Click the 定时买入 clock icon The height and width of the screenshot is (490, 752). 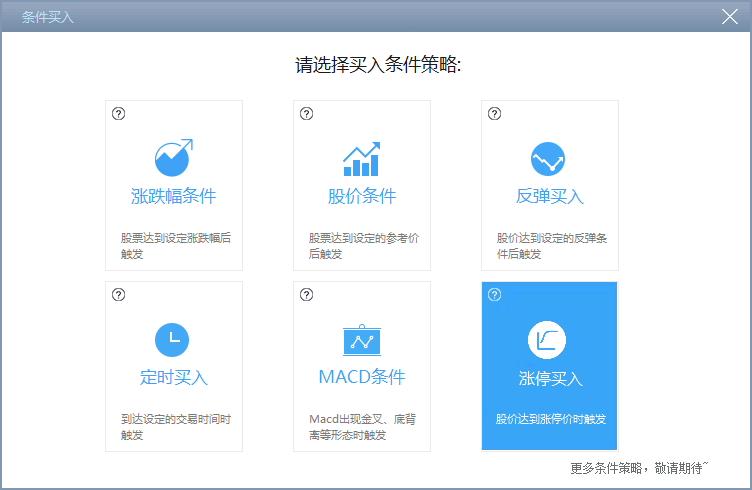173,340
